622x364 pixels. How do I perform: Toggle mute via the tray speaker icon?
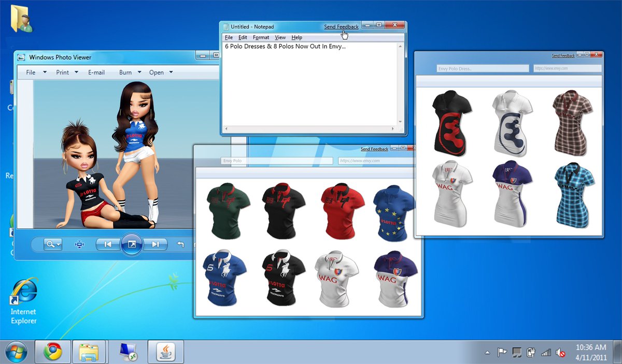(561, 352)
